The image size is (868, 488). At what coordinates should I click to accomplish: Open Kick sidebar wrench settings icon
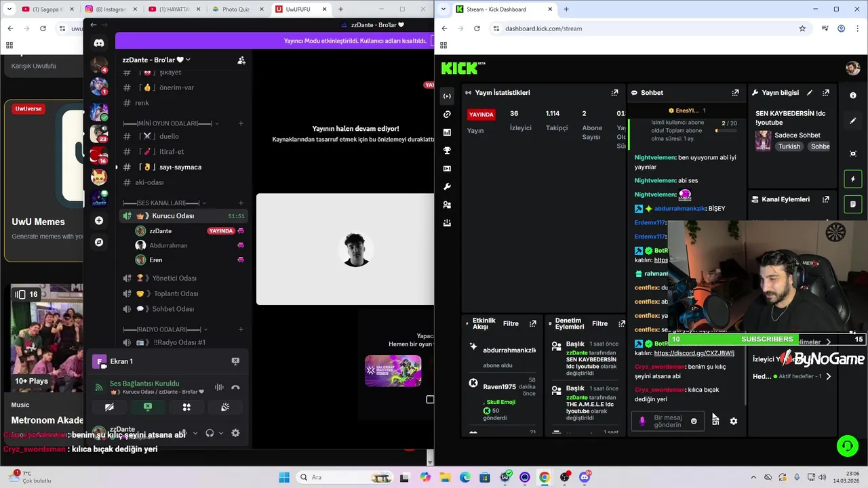[x=447, y=186]
